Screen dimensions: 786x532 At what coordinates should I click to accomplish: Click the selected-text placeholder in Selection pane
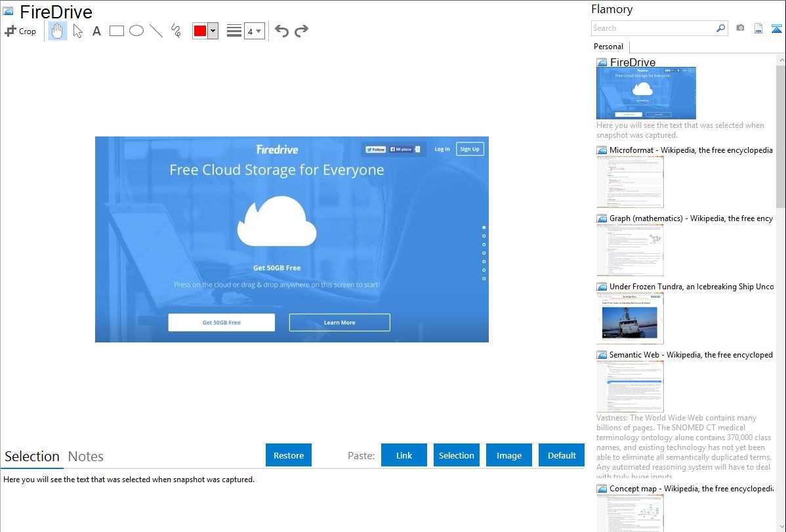coord(129,480)
